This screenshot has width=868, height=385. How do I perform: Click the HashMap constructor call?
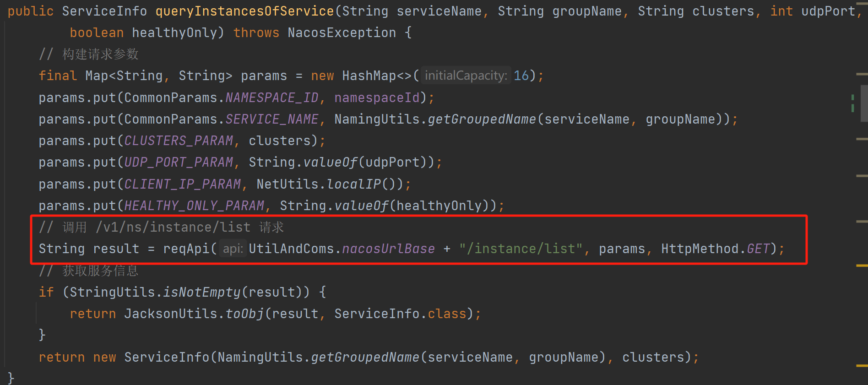pos(376,76)
